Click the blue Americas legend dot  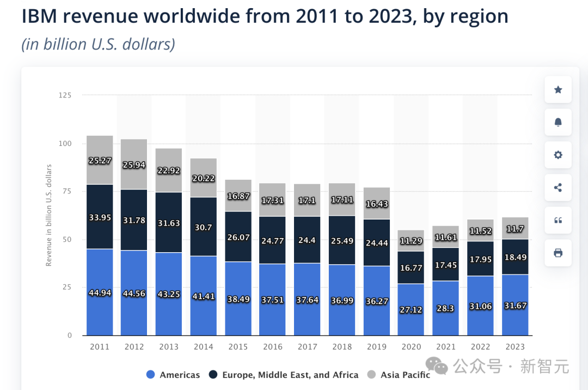point(151,375)
